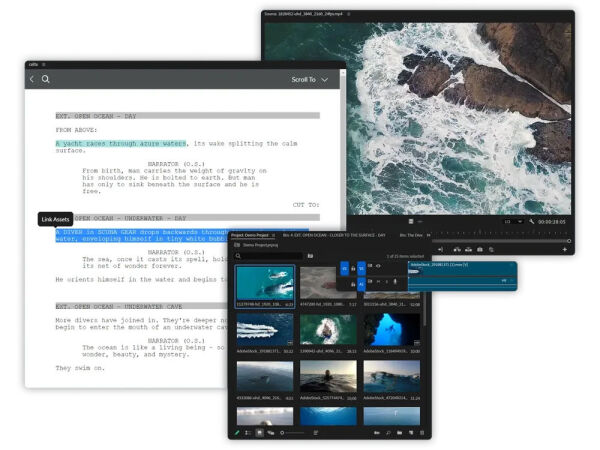The image size is (600, 450).
Task: Select the underwater cave diver thumbnail
Action: click(x=391, y=330)
